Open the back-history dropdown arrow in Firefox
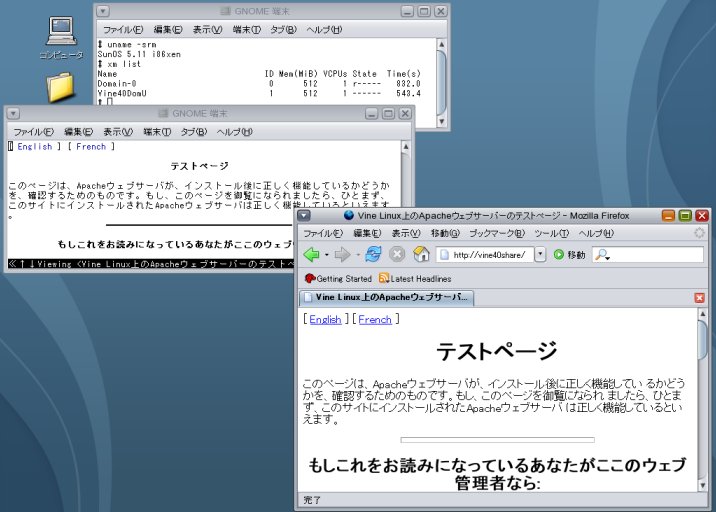Screen dimensions: 716x512 [x=326, y=255]
